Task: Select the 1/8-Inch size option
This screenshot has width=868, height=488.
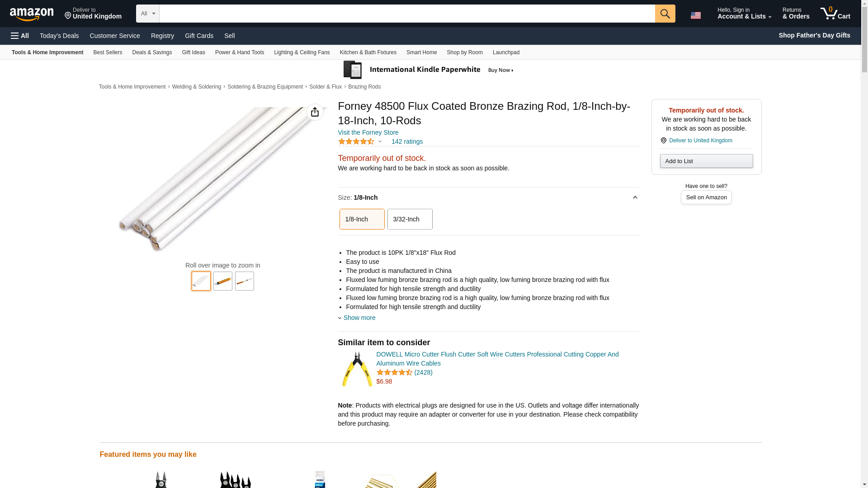Action: [x=362, y=219]
